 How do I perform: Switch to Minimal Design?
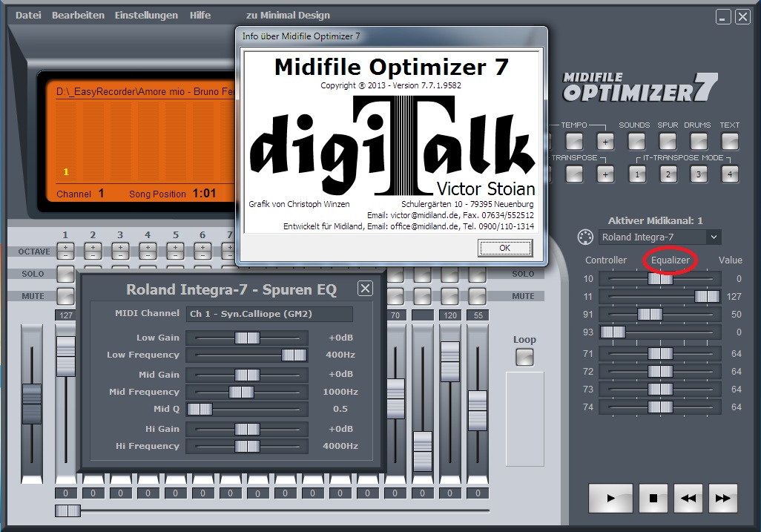288,15
